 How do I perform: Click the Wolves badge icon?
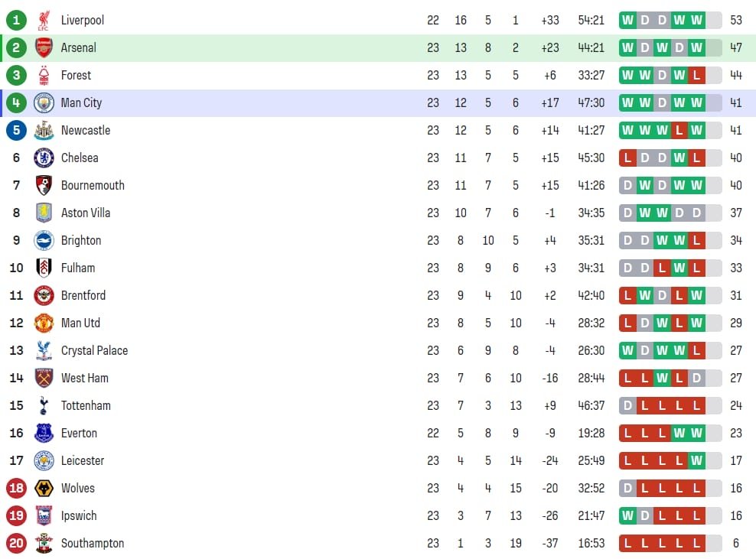click(44, 488)
